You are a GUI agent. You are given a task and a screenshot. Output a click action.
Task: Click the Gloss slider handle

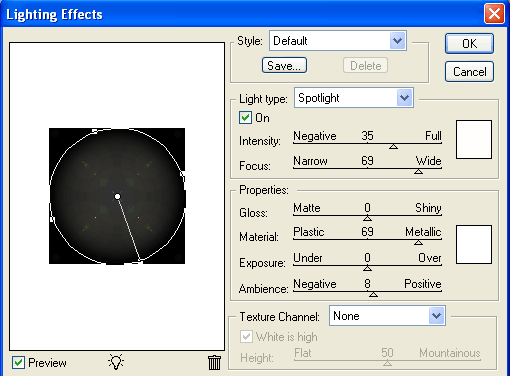click(x=367, y=218)
